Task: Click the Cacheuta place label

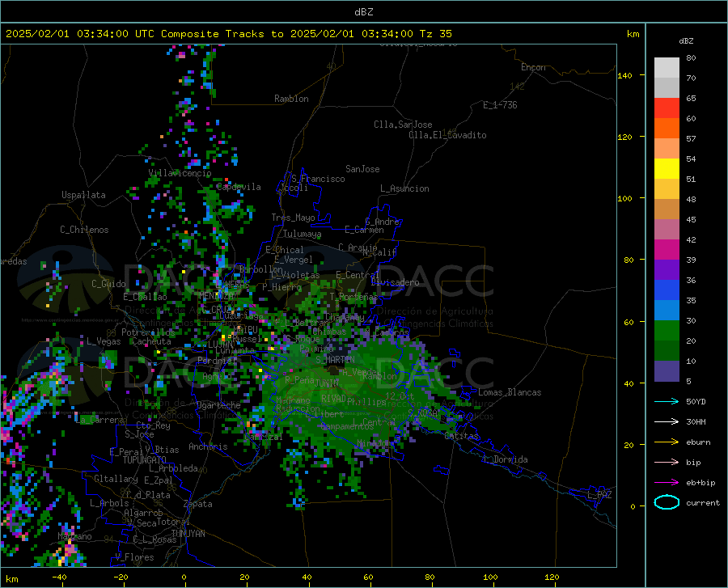Action: (151, 341)
